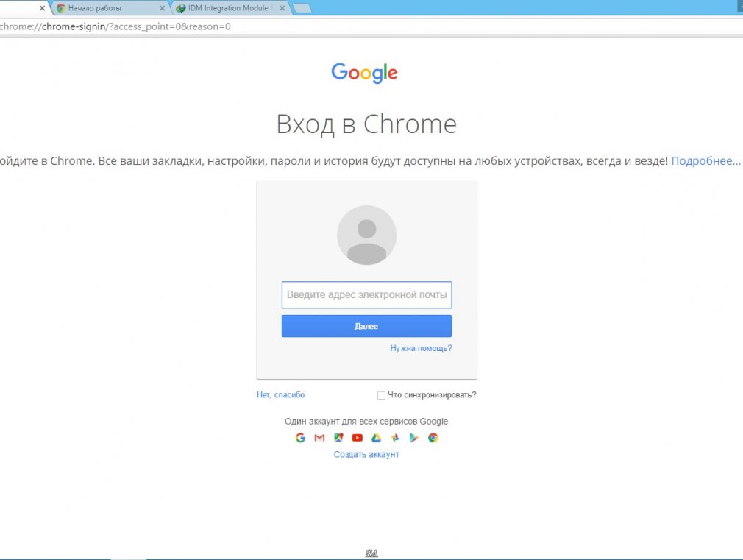The width and height of the screenshot is (743, 560).
Task: Click the Google logo at top
Action: (364, 73)
